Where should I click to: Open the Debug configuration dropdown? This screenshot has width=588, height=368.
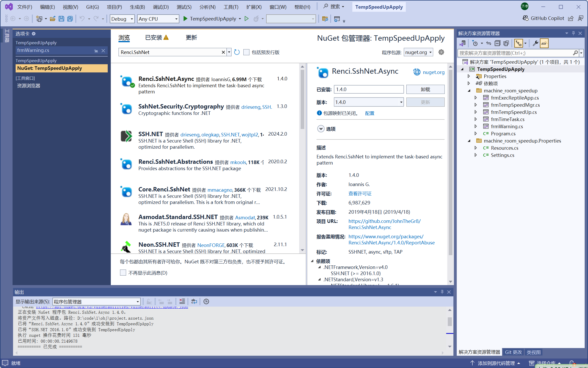122,19
